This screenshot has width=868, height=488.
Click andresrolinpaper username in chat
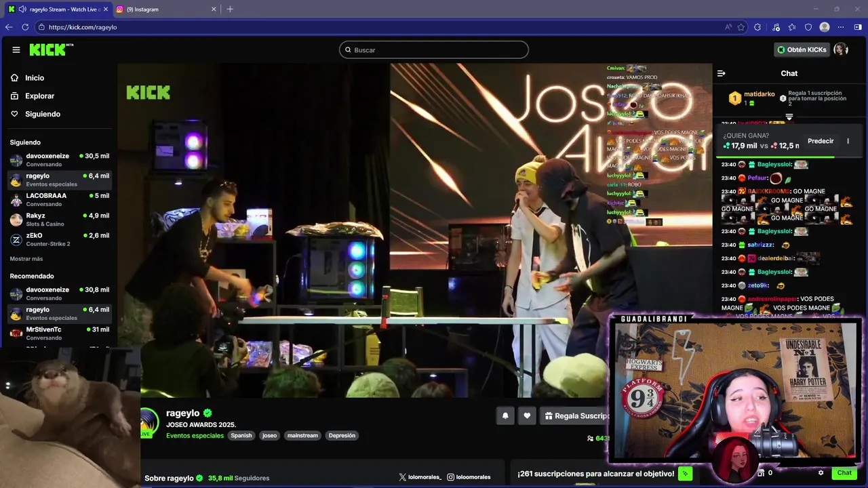pyautogui.click(x=772, y=299)
